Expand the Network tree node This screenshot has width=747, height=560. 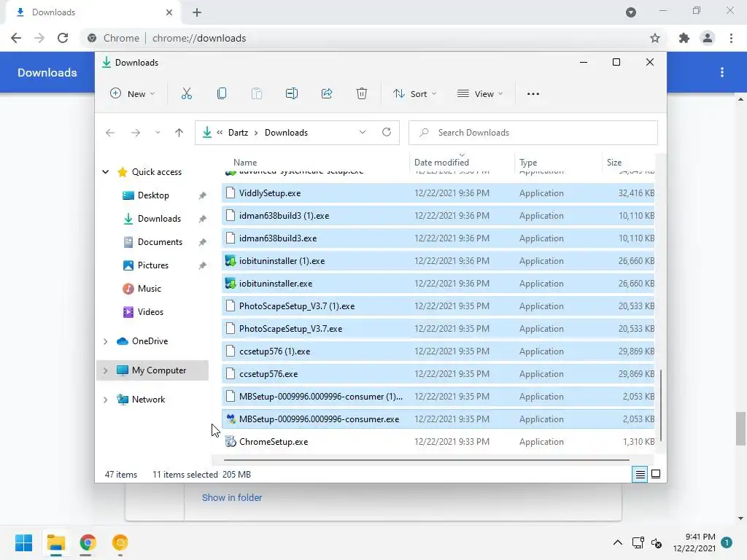coord(105,400)
